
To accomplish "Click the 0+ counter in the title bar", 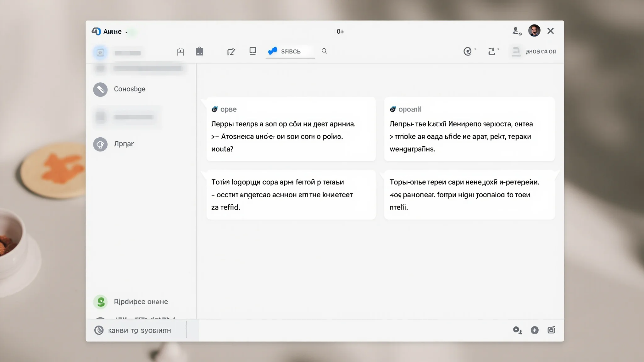I will point(340,31).
